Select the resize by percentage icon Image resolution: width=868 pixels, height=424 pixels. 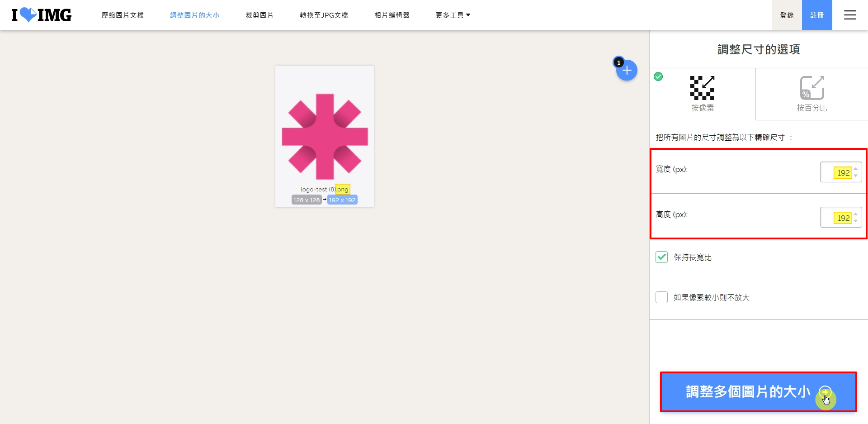tap(812, 88)
